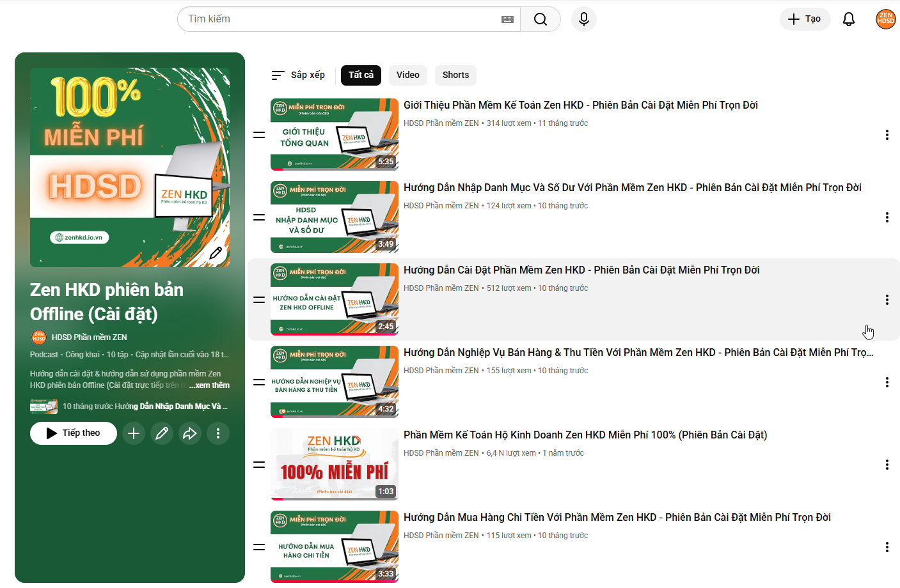Viewport: 900px width, 588px height.
Task: Open video title Phần Mềm Kế Toán Hộ Kinh Doanh
Action: click(x=585, y=435)
